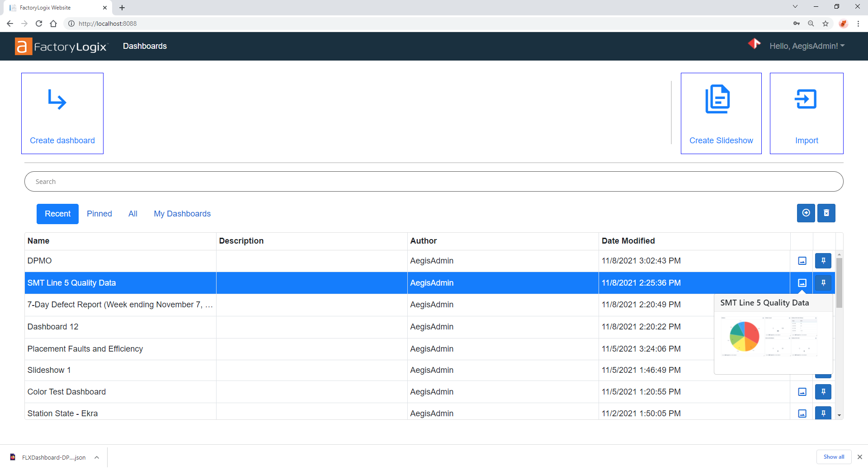Switch to the Pinned tab
The width and height of the screenshot is (868, 470).
point(99,214)
